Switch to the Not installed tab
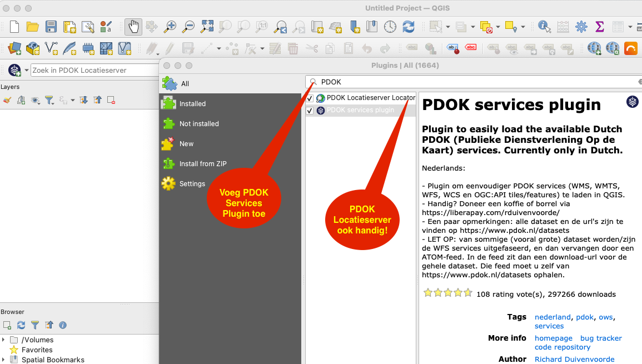The height and width of the screenshot is (364, 642). pyautogui.click(x=231, y=124)
